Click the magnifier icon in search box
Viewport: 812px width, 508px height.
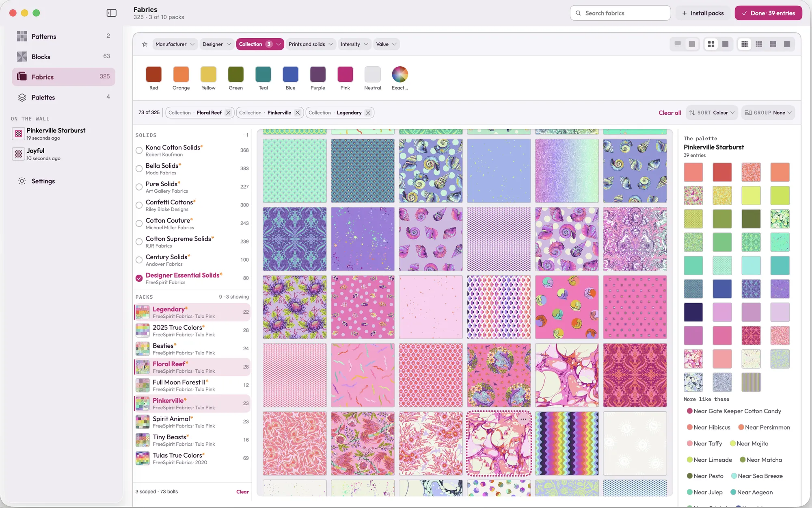(578, 13)
